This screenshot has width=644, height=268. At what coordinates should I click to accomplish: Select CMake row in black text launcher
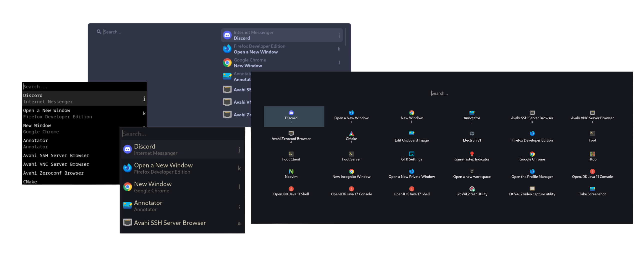(x=71, y=182)
